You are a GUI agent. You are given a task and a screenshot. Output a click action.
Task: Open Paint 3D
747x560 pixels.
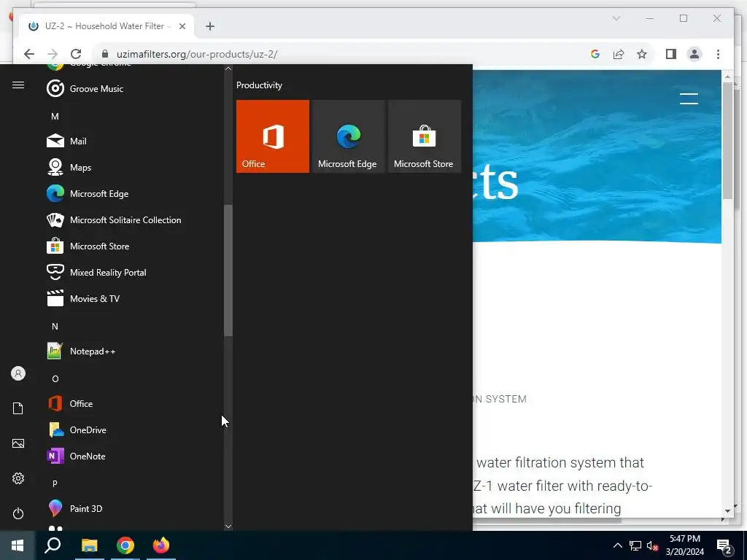(133, 508)
